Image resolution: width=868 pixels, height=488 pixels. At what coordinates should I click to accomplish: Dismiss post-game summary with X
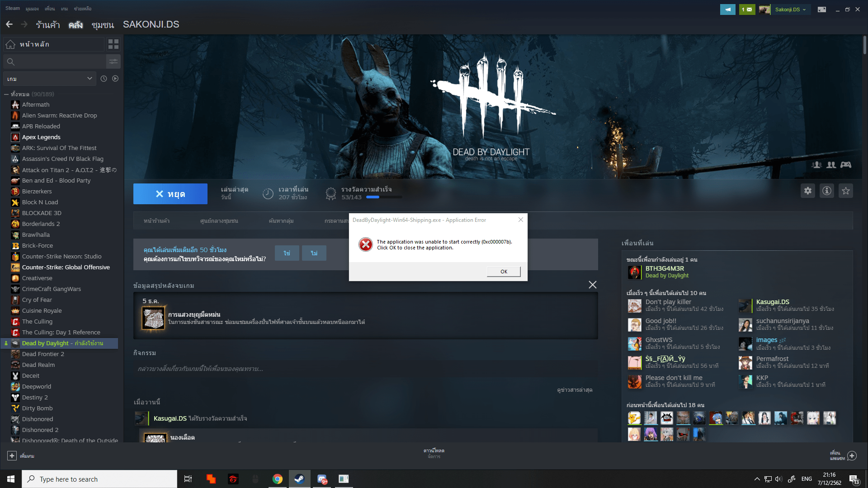[x=593, y=285]
